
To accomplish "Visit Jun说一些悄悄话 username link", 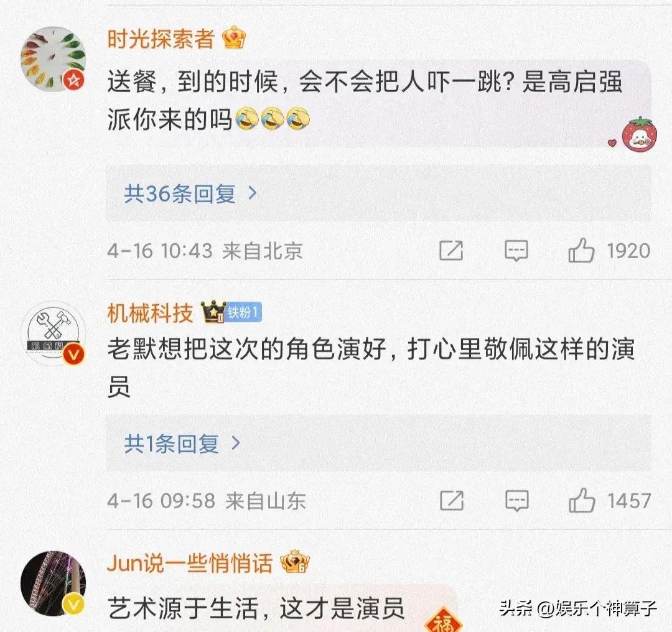I will (189, 562).
